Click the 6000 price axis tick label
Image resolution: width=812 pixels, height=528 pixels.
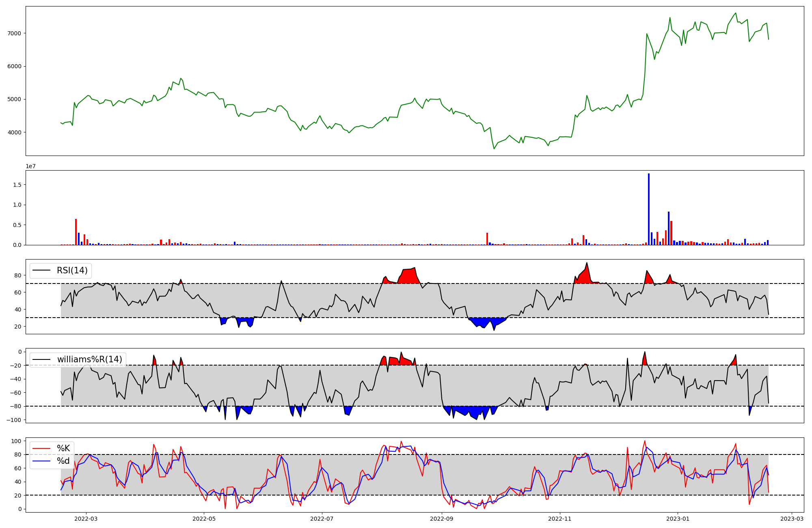tap(15, 67)
